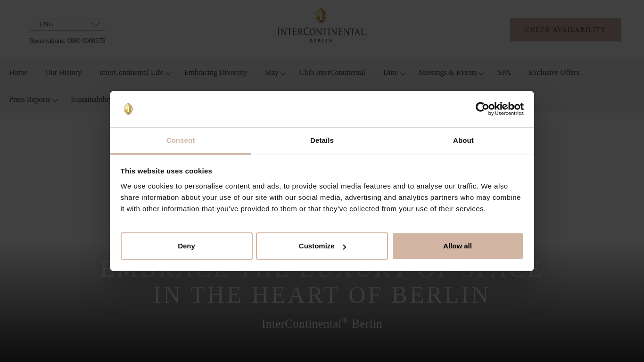Click the Check Availability button
The width and height of the screenshot is (644, 362).
point(565,30)
